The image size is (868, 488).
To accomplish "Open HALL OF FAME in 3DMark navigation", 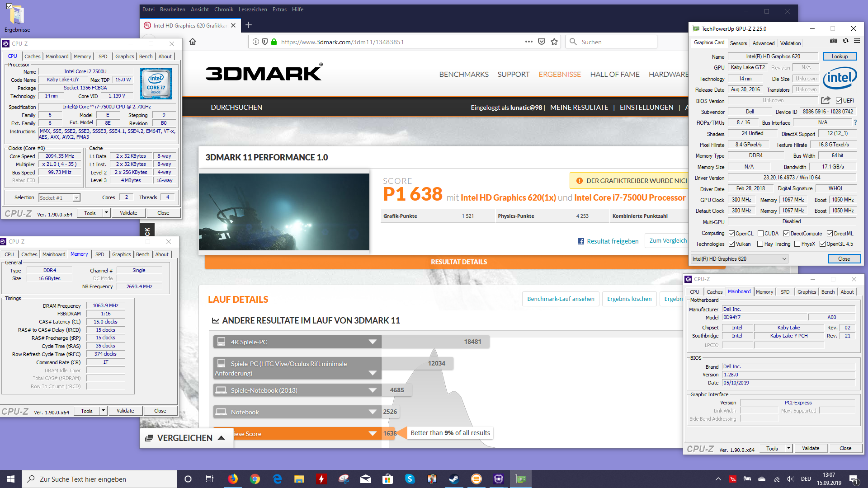I will click(615, 75).
